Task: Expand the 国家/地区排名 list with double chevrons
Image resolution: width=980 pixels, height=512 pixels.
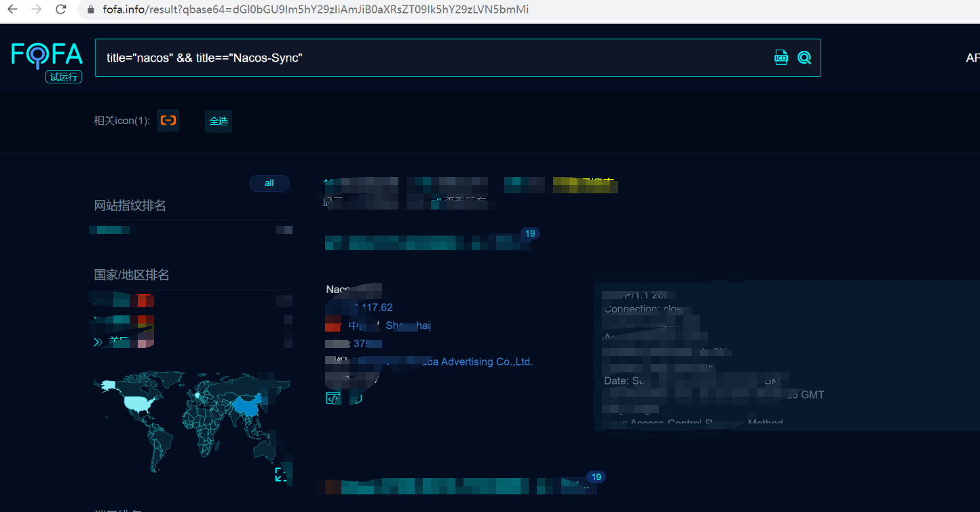Action: click(x=97, y=341)
